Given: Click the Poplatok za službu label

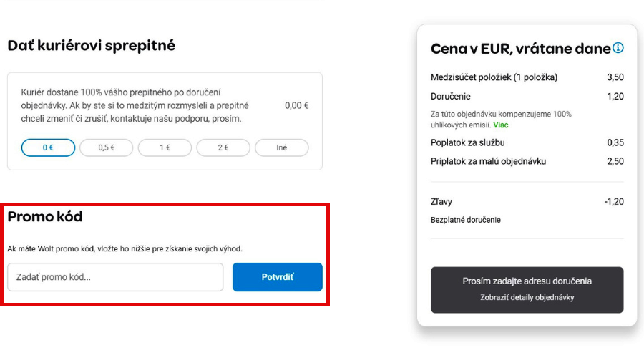Looking at the screenshot, I should click(468, 142).
